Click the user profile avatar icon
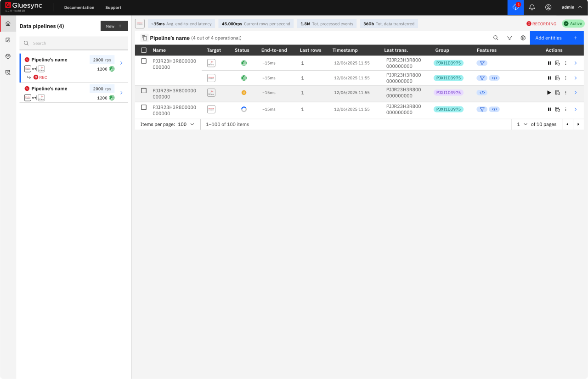588x379 pixels. pos(548,7)
